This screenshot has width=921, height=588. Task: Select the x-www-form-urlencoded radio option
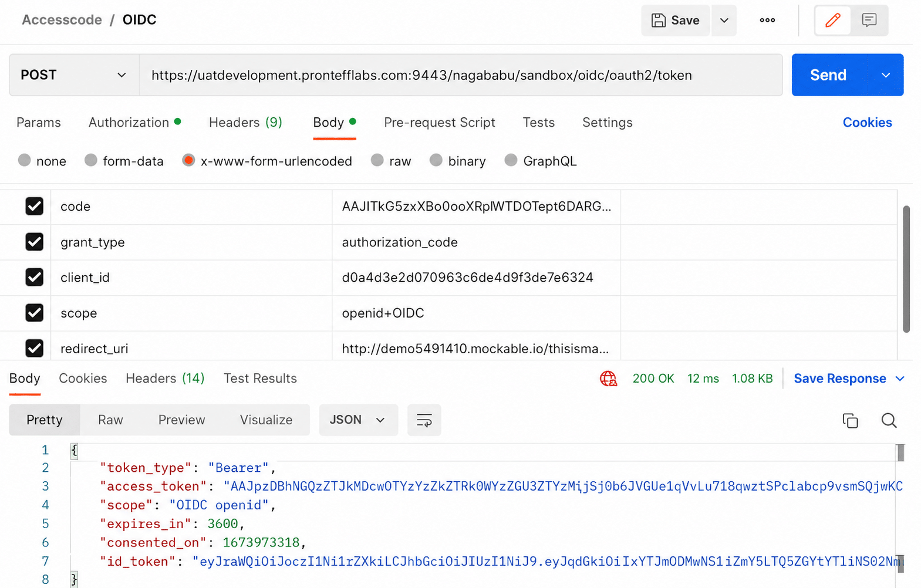click(x=188, y=160)
